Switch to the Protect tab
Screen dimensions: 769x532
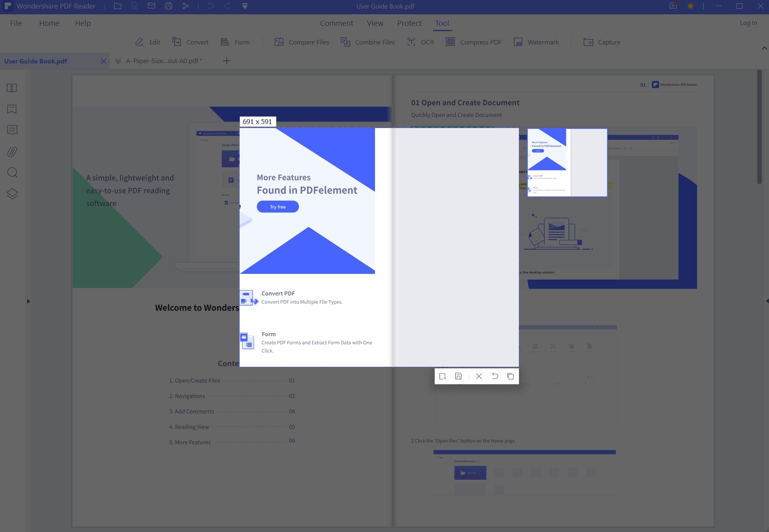[x=409, y=23]
